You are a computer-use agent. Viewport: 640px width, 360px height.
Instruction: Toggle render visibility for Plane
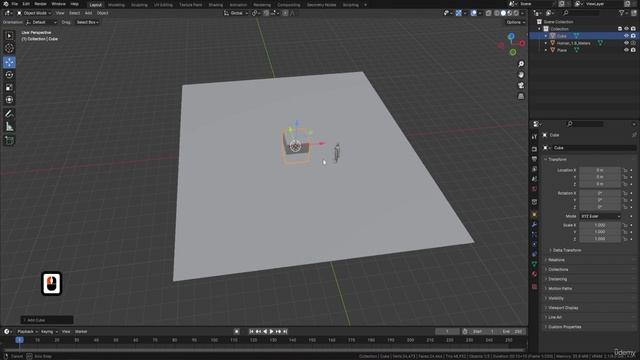click(633, 50)
